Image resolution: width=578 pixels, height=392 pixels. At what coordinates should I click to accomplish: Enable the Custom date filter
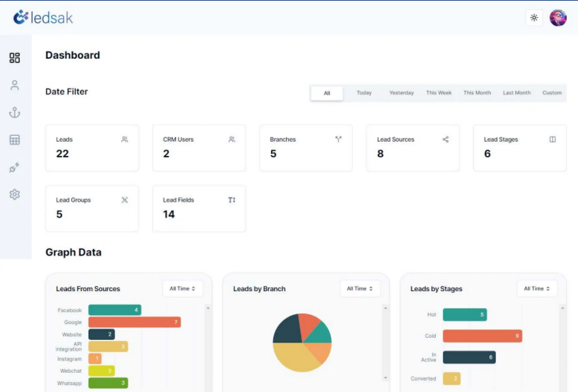point(552,93)
